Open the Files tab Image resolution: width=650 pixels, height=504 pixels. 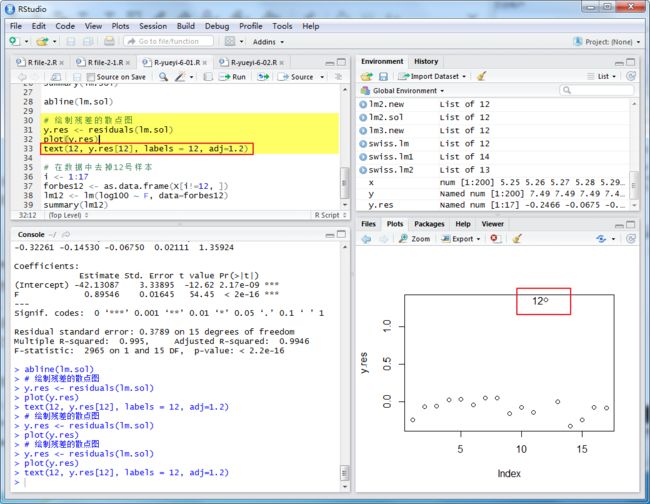pyautogui.click(x=368, y=224)
